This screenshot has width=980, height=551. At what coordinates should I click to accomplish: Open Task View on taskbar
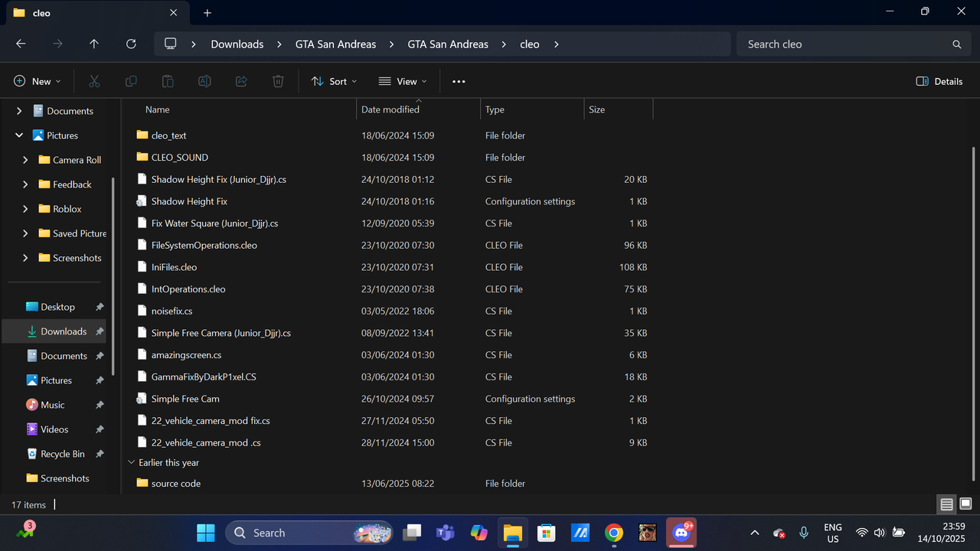[x=413, y=533]
